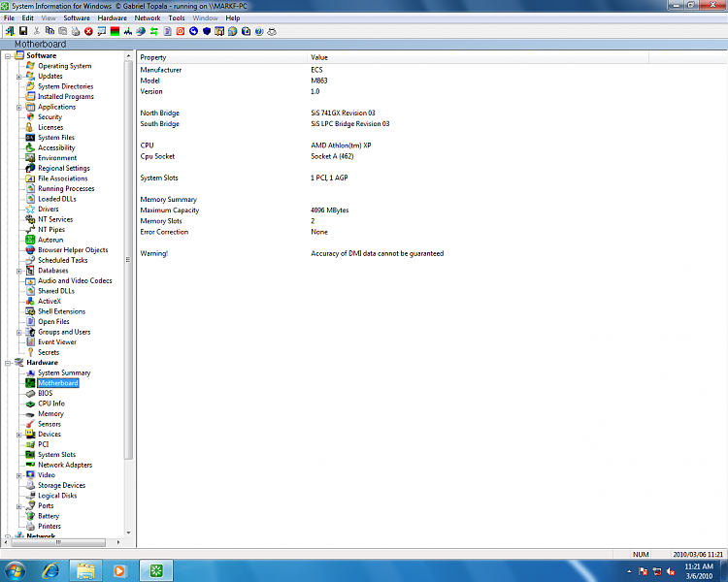728x582 pixels.
Task: Collapse the Software tree node
Action: click(8, 56)
